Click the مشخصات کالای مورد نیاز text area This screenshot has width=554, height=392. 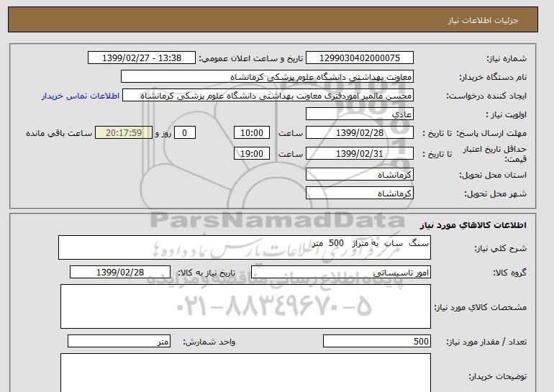pyautogui.click(x=245, y=306)
